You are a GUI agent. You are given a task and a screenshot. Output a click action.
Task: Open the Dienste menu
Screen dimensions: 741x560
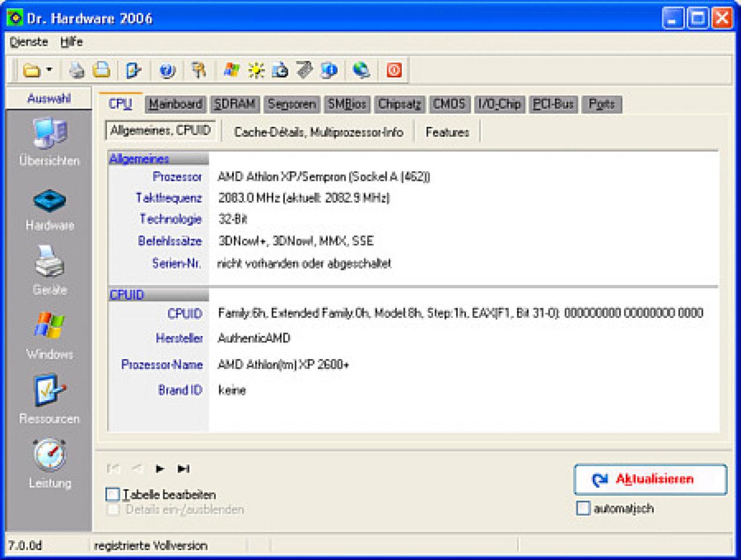[x=29, y=42]
